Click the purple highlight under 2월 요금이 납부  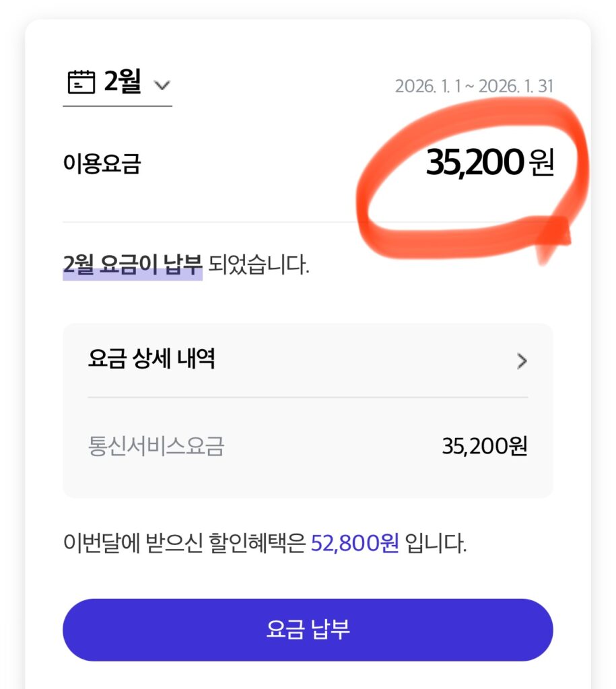(133, 275)
